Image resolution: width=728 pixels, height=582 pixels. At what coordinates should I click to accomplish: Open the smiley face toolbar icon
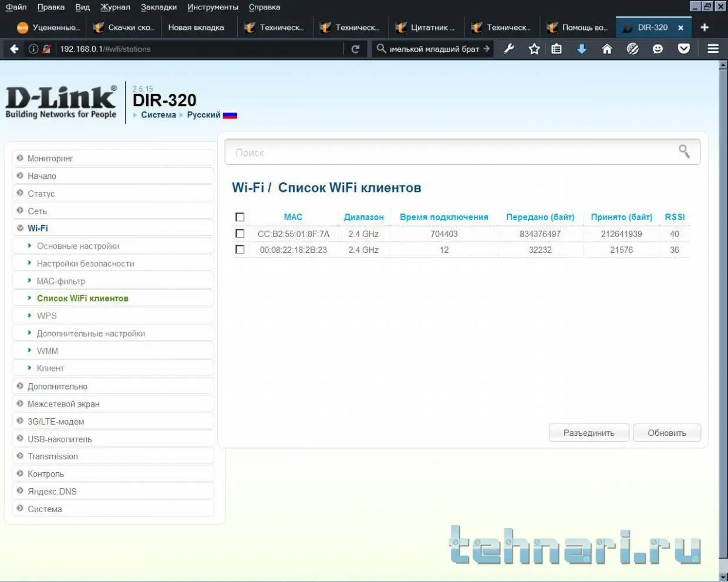pos(658,49)
